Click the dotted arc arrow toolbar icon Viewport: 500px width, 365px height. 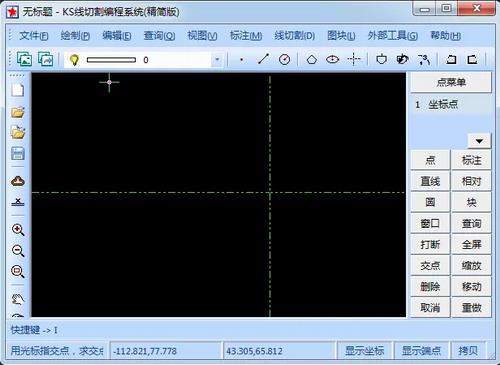tap(424, 60)
